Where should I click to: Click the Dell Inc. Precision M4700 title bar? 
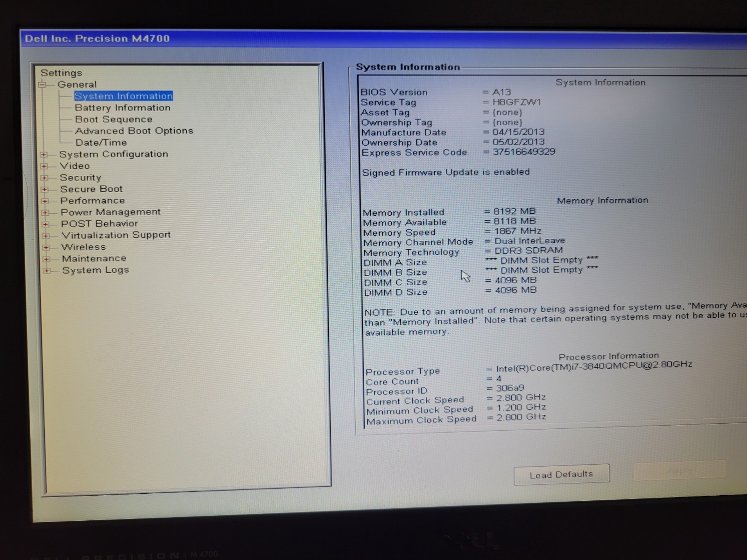pyautogui.click(x=383, y=39)
